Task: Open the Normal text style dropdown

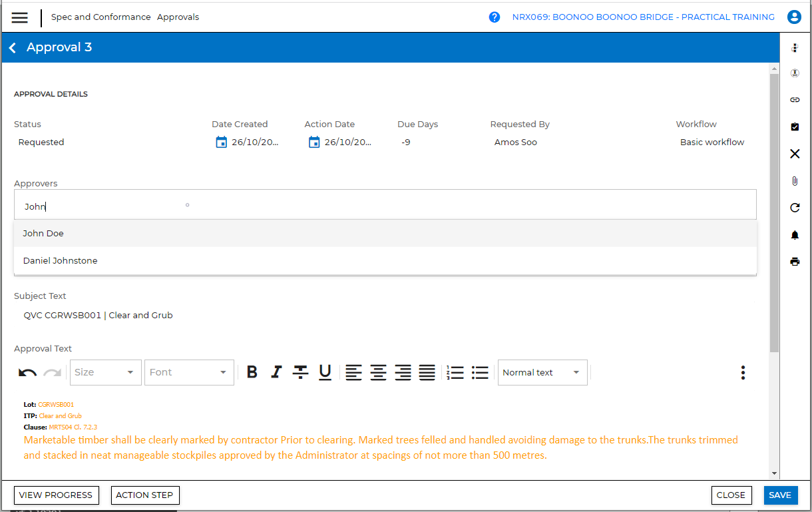Action: tap(542, 372)
